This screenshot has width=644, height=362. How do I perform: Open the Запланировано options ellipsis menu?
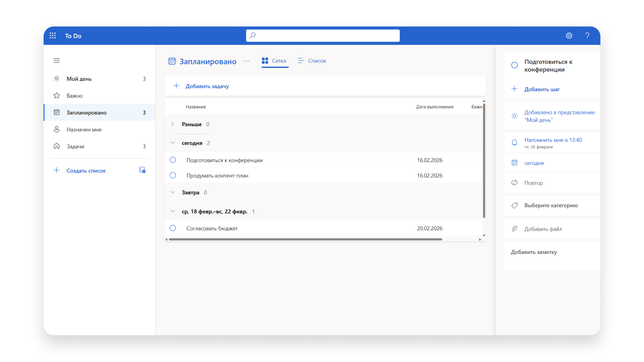247,61
